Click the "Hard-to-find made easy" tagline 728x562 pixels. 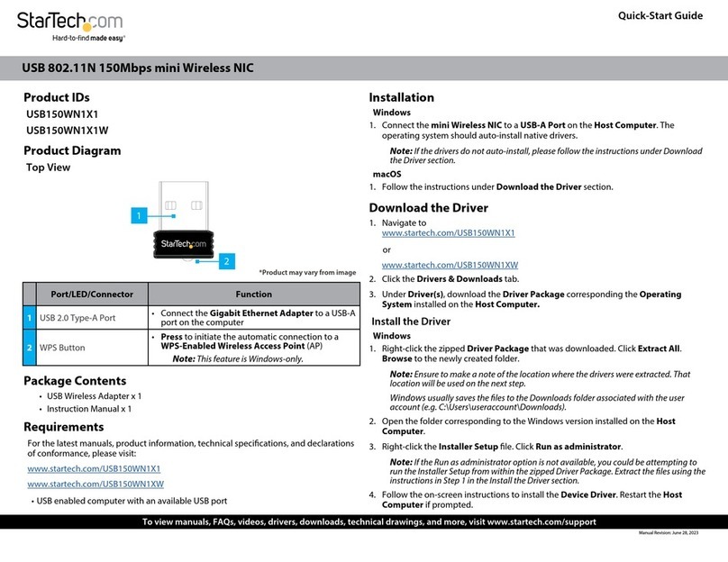pyautogui.click(x=88, y=38)
